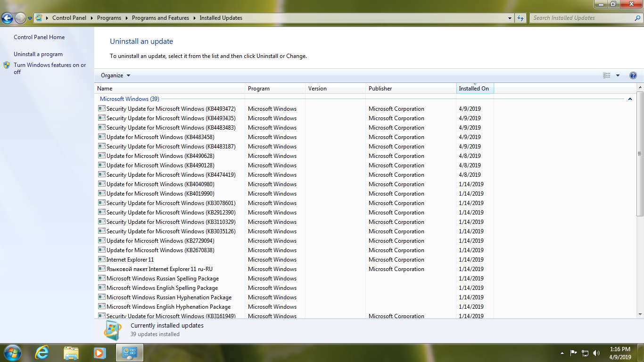The height and width of the screenshot is (362, 644).
Task: Click Turn Windows features on or off
Action: click(50, 68)
